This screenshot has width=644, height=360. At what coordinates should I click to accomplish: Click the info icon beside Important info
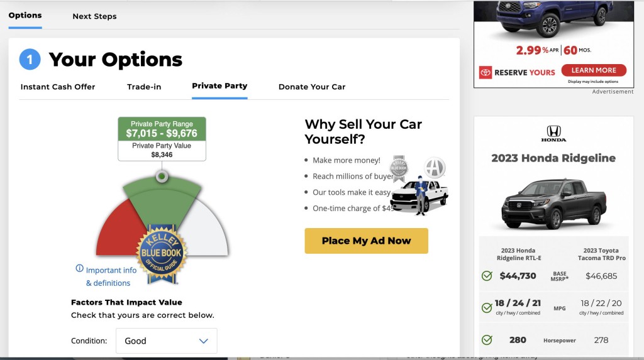[79, 268]
